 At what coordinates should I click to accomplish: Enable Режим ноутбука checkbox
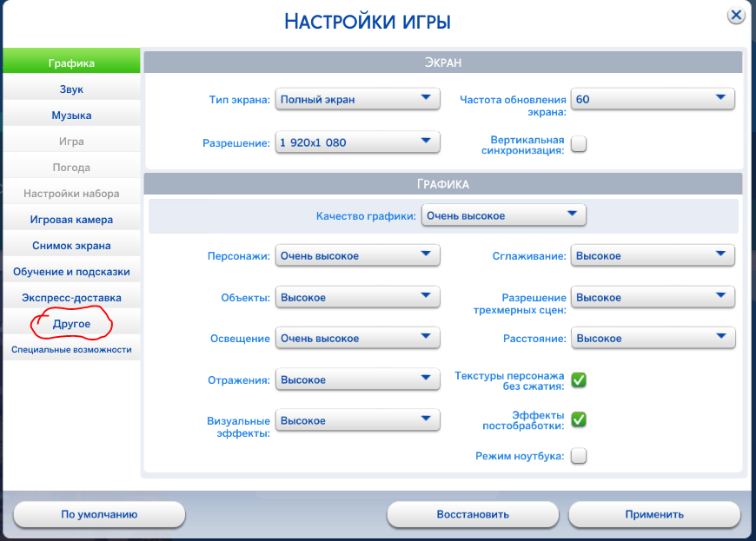(x=579, y=455)
